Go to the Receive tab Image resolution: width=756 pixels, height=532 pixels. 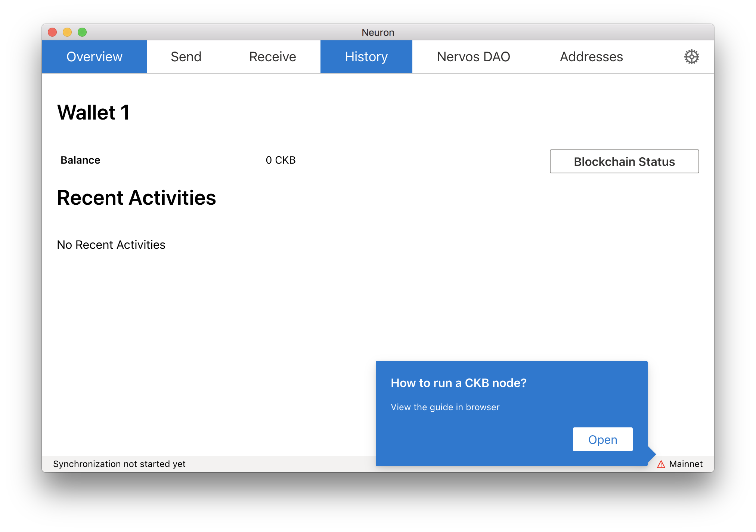click(272, 57)
